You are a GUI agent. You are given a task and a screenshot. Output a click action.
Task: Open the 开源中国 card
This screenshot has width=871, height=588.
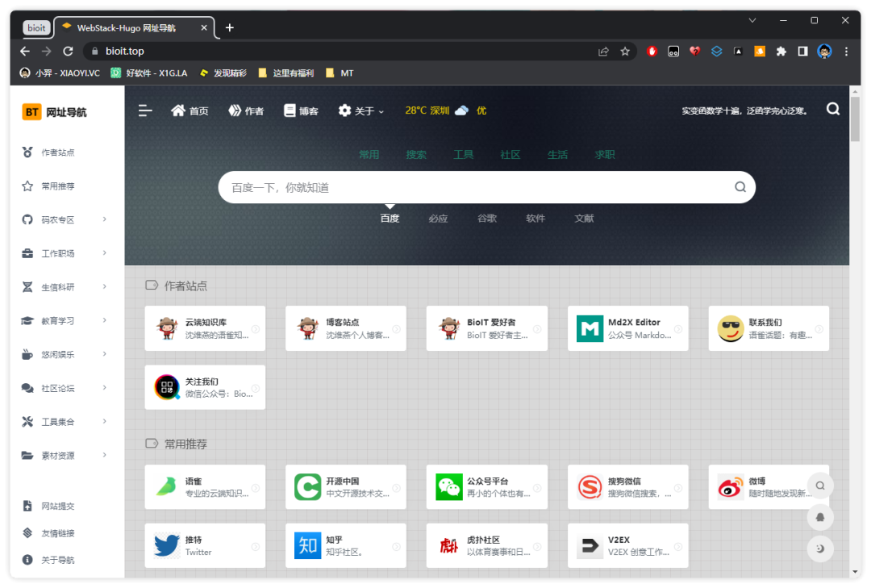(x=345, y=487)
